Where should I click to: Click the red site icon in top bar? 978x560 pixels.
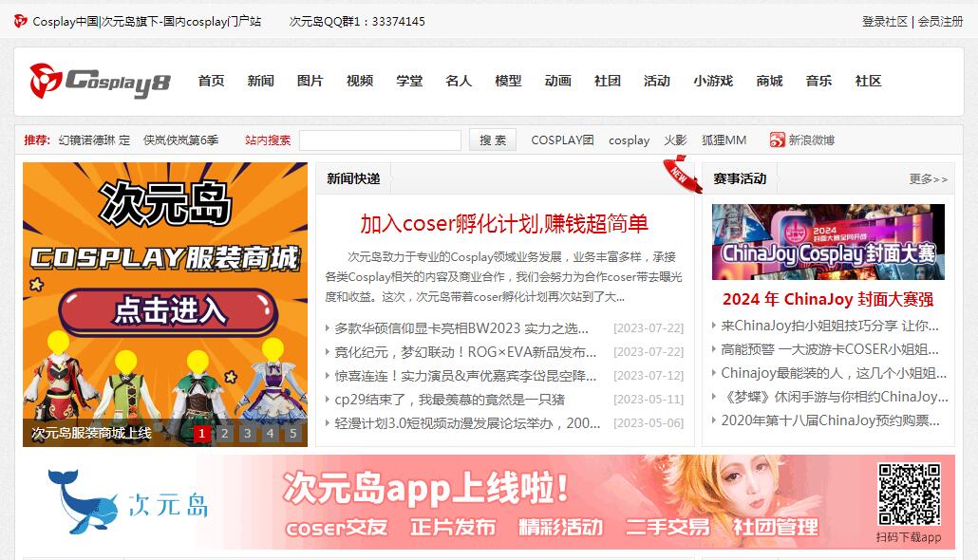[x=21, y=21]
